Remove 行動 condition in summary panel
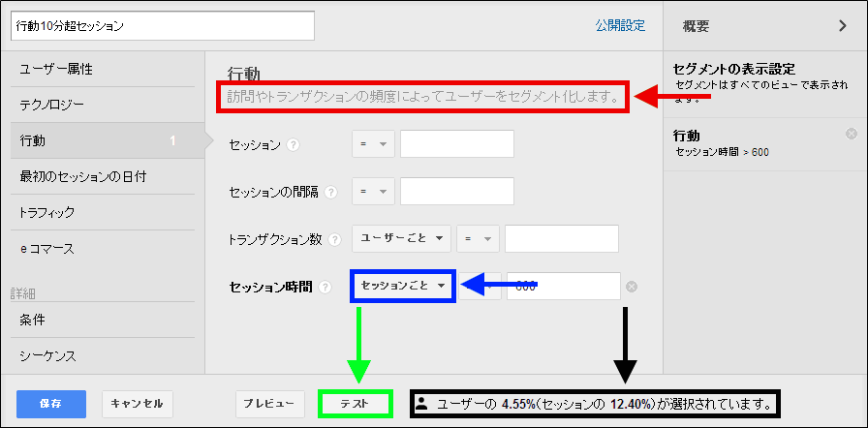Image resolution: width=868 pixels, height=428 pixels. tap(852, 134)
